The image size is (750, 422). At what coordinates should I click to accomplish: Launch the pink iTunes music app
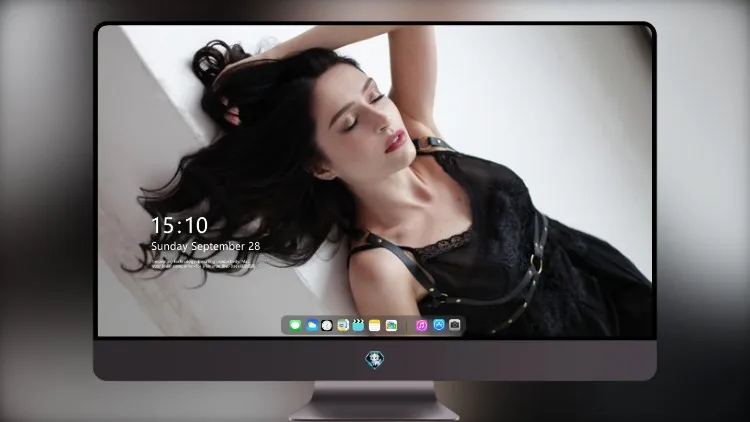(421, 326)
